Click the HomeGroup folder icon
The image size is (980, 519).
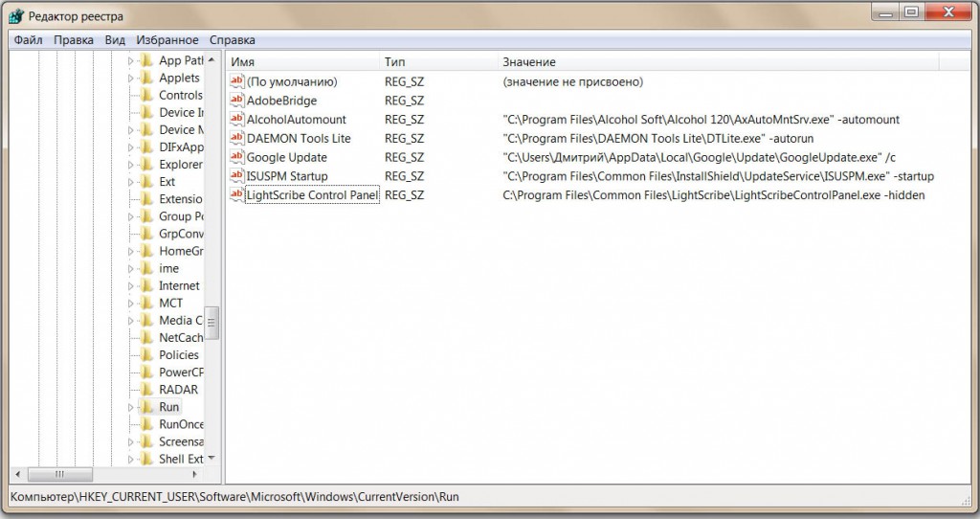146,251
